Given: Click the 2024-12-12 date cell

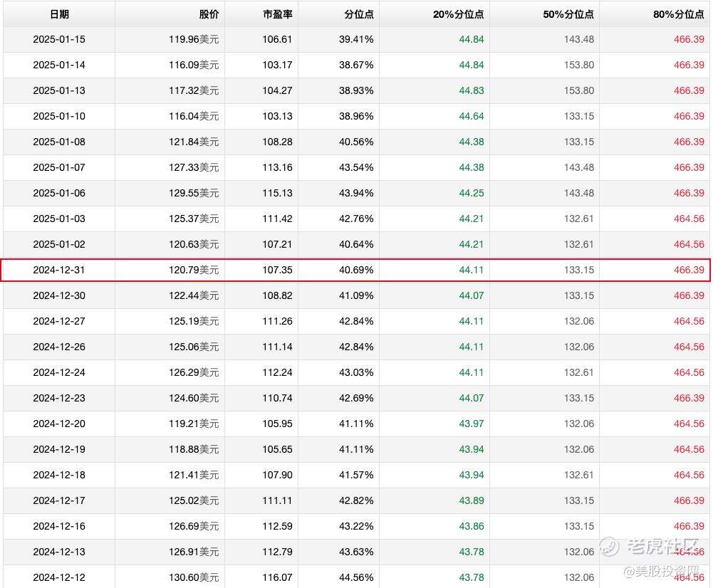Looking at the screenshot, I should point(59,577).
